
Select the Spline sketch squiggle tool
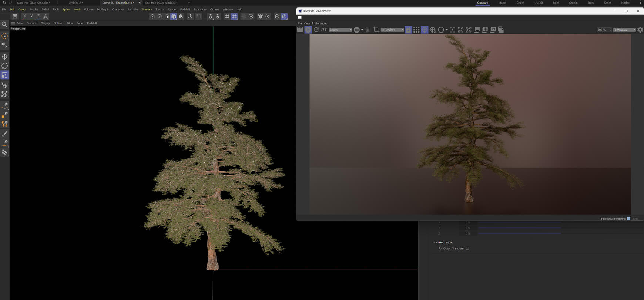[4, 152]
